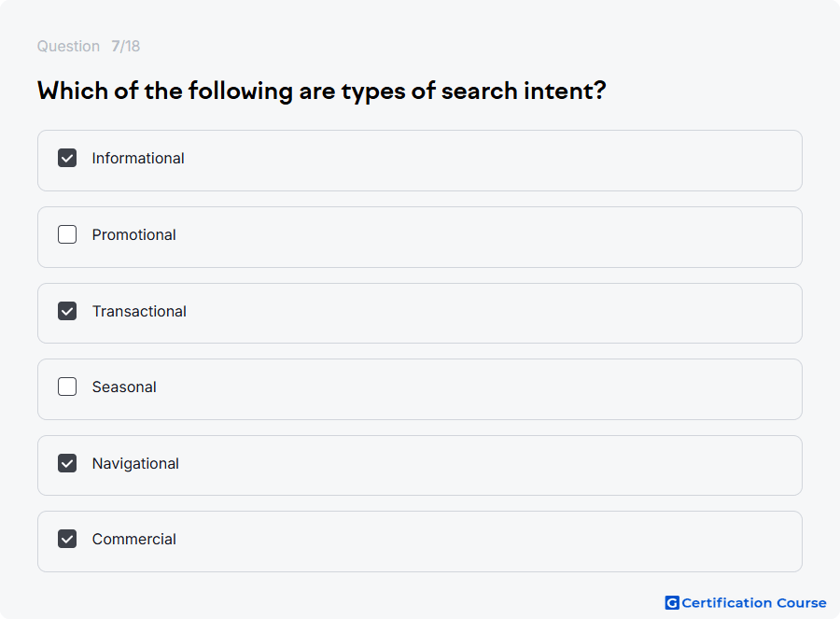This screenshot has width=840, height=619.
Task: Click the Question 7/18 counter
Action: [x=89, y=46]
